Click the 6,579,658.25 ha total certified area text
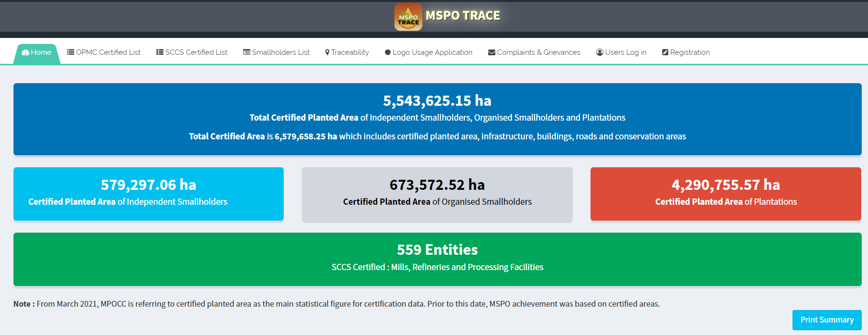Viewport: 868px width, 335px height. coord(306,136)
